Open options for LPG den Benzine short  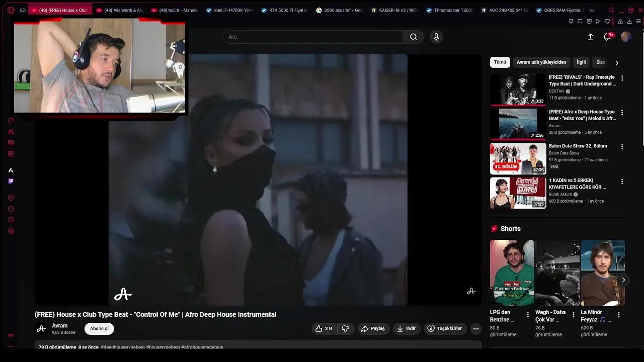click(x=528, y=315)
